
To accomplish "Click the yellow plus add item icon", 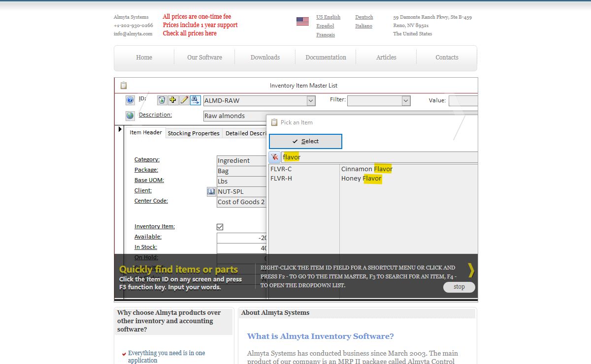I will [173, 100].
